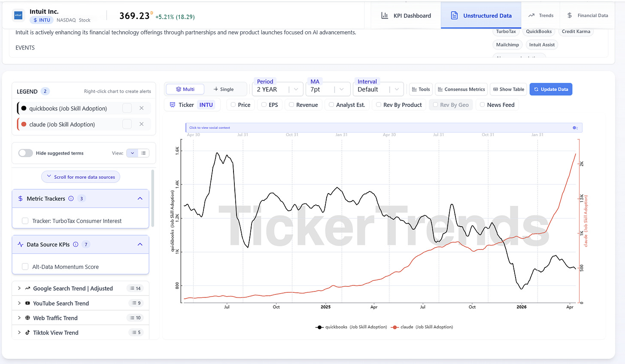The width and height of the screenshot is (625, 364).
Task: Click the Google Search Trend count badge 14
Action: pos(136,288)
